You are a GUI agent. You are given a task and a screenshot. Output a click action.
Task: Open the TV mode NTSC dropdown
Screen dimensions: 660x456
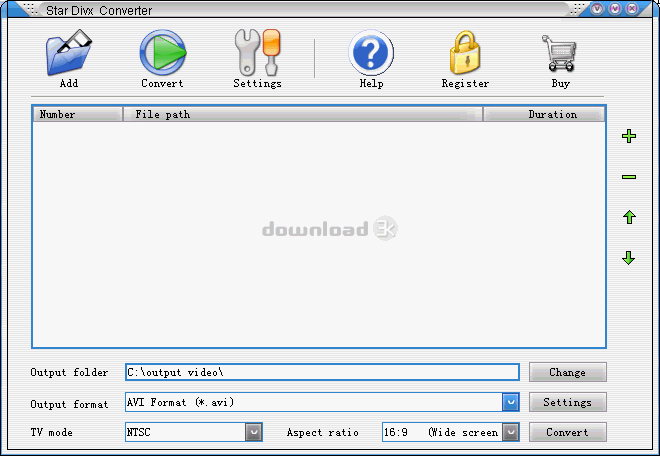(254, 432)
